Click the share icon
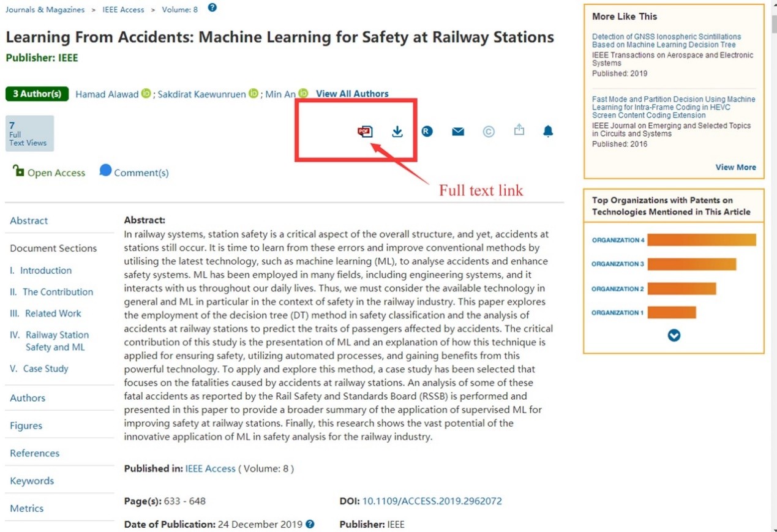 [x=519, y=130]
